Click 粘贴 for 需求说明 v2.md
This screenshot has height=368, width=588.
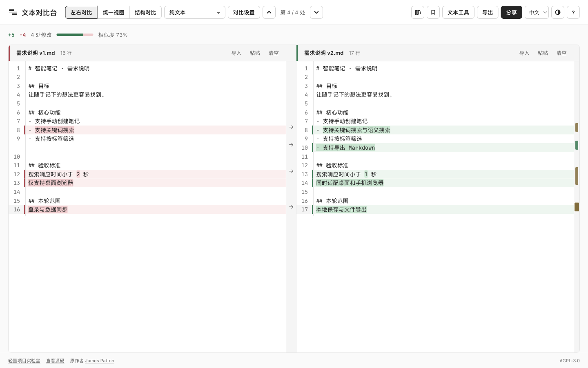pos(543,53)
